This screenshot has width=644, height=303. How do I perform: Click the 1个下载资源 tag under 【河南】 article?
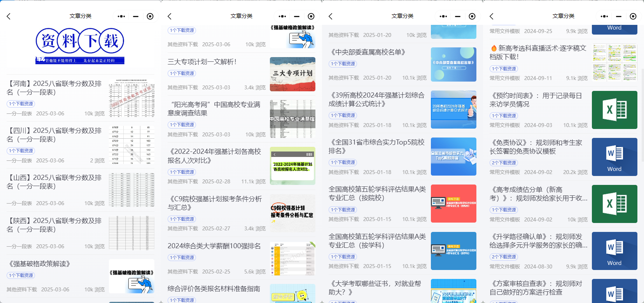click(x=21, y=104)
